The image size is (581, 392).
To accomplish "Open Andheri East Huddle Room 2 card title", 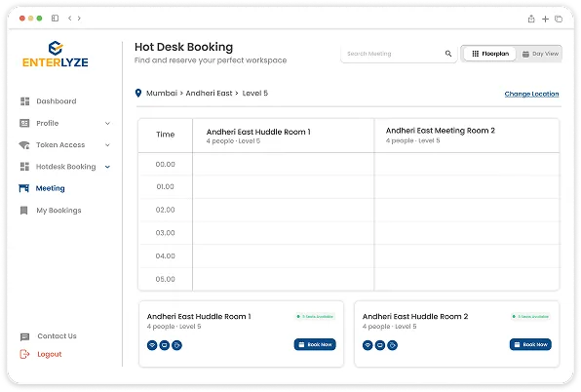I will [x=415, y=316].
